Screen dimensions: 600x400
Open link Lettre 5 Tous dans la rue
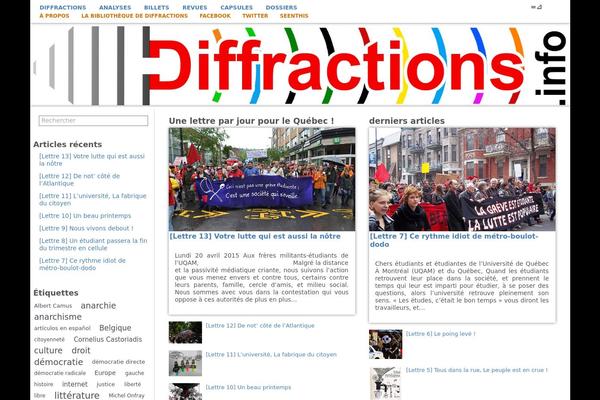476,370
